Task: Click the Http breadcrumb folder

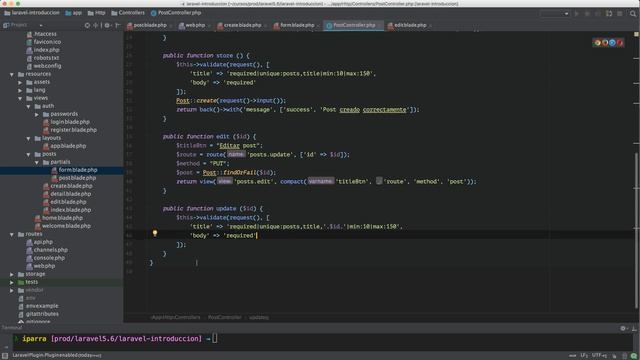Action: [x=96, y=13]
